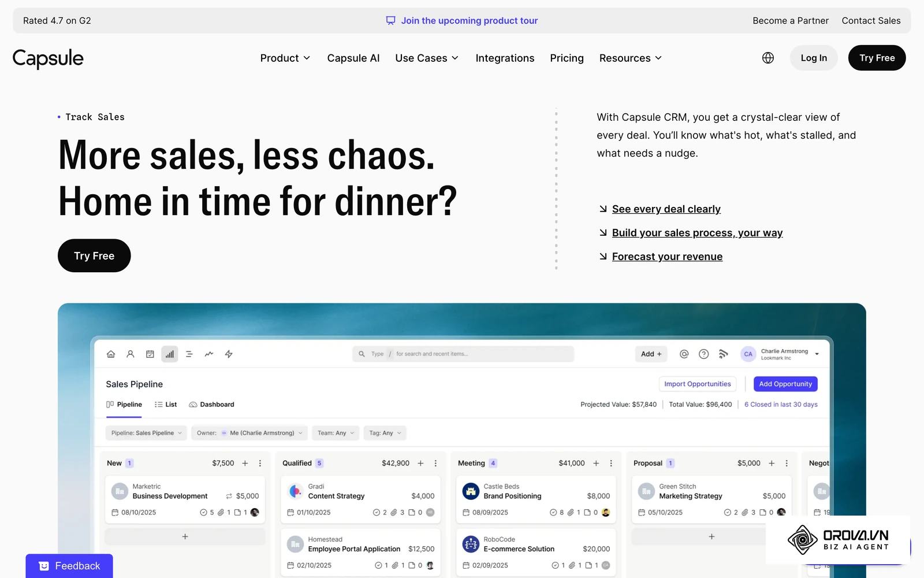Click the Try Free button in the header
Screen dimensions: 924x578
coord(877,58)
